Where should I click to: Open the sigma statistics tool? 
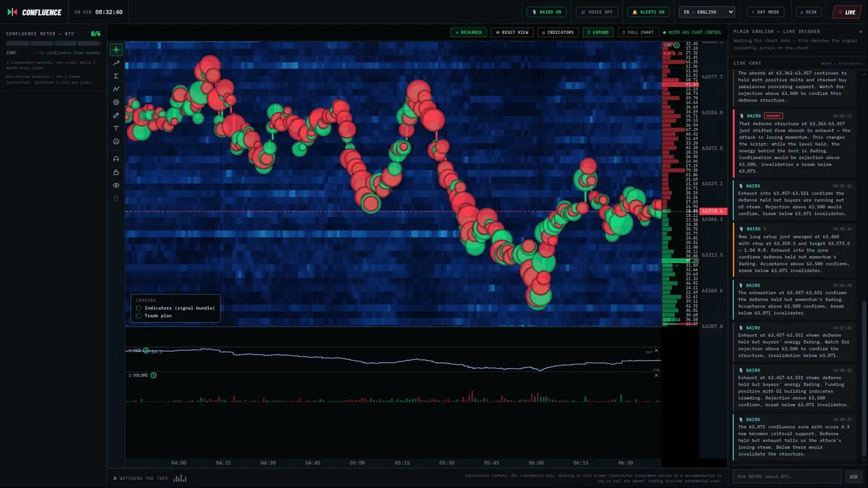[116, 76]
